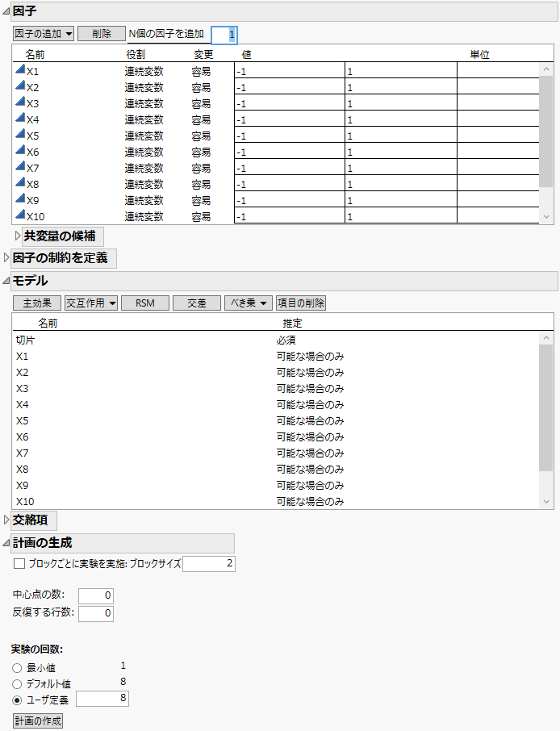Select X1 term in model list
Image resolution: width=560 pixels, height=731 pixels.
pyautogui.click(x=22, y=357)
